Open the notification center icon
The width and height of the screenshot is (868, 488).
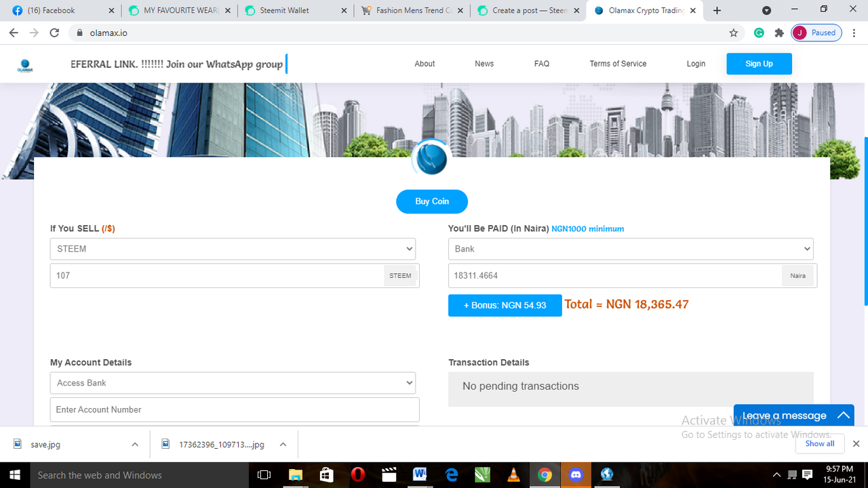coord(808,475)
